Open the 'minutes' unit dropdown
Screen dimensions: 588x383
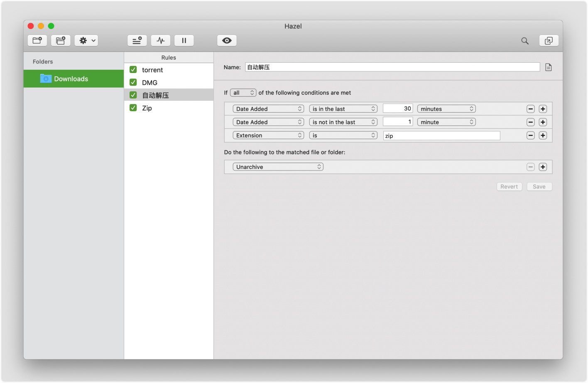pyautogui.click(x=446, y=109)
